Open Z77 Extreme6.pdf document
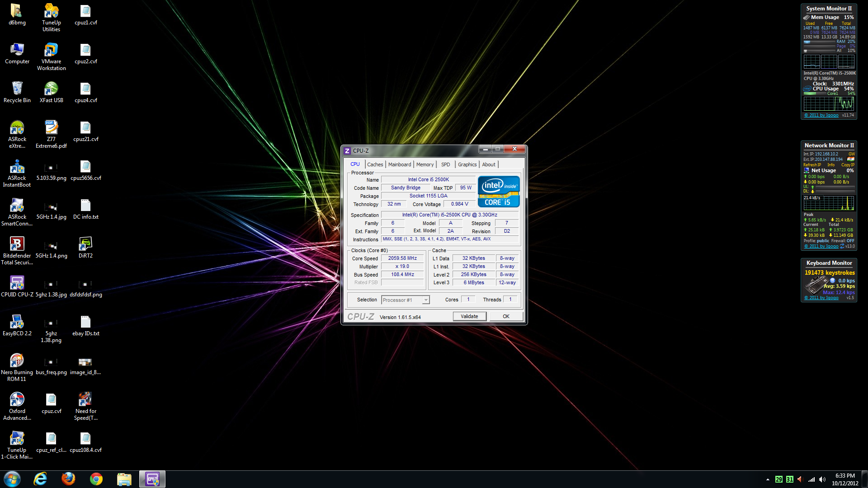This screenshot has height=488, width=868. 51,134
